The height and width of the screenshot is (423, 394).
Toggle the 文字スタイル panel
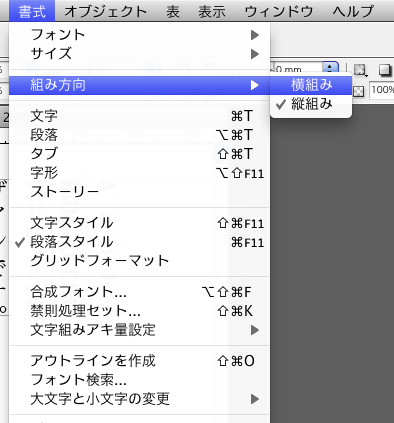[139, 223]
